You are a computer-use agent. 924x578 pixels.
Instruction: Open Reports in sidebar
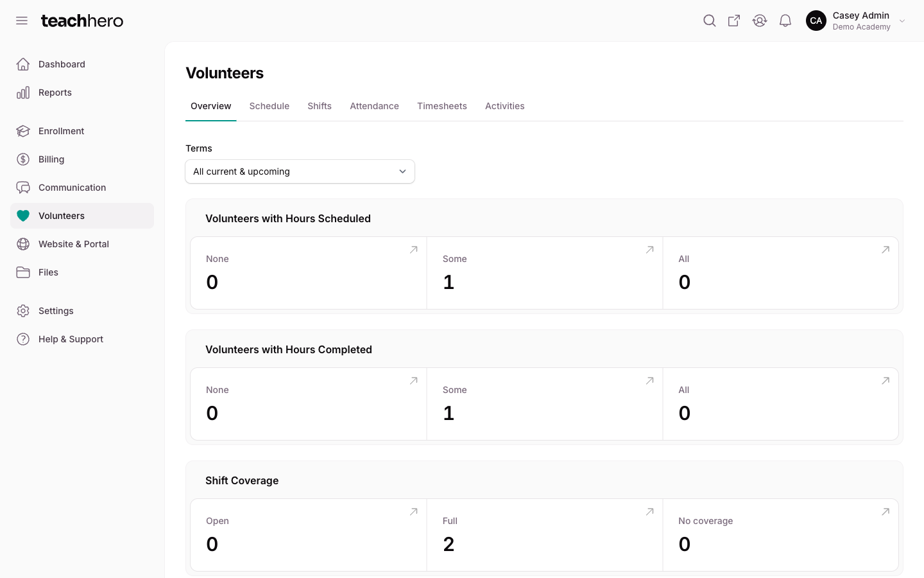coord(82,92)
